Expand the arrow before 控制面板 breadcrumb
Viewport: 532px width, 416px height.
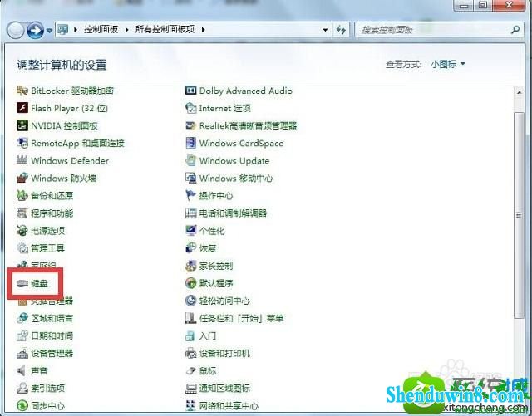76,30
